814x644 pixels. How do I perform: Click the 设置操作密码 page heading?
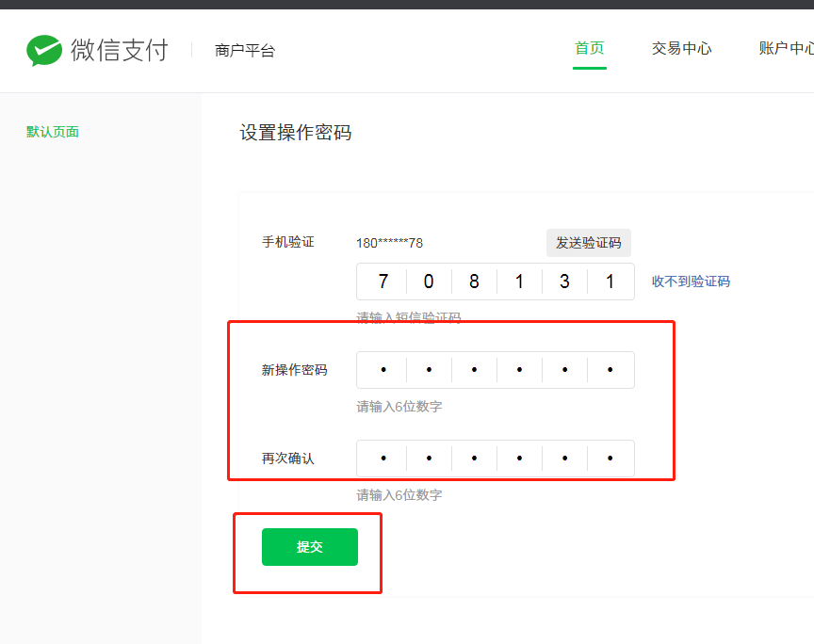point(296,133)
